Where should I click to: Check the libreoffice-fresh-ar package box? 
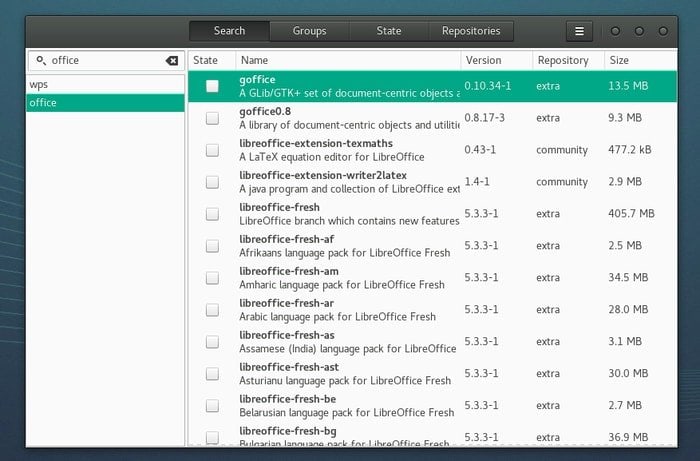pyautogui.click(x=212, y=310)
